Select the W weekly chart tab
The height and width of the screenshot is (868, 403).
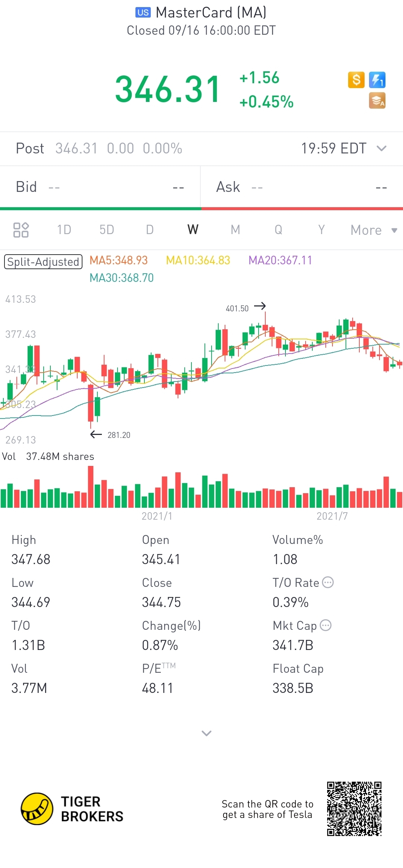(193, 230)
